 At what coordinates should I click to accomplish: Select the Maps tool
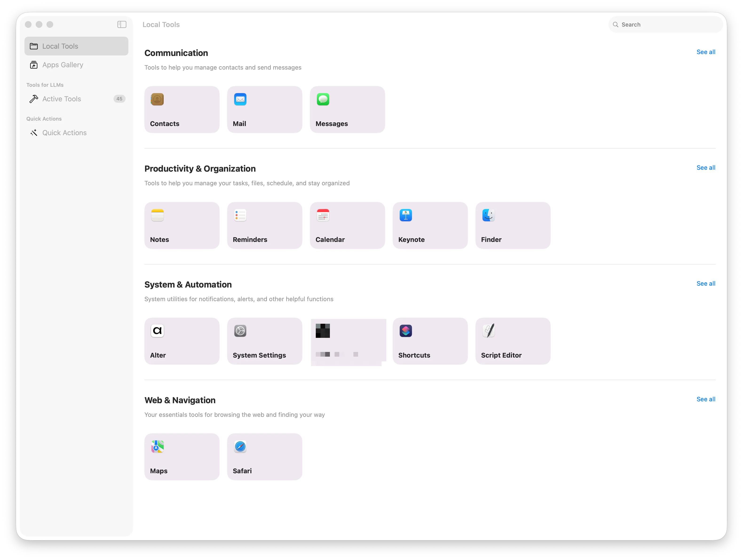pyautogui.click(x=182, y=457)
